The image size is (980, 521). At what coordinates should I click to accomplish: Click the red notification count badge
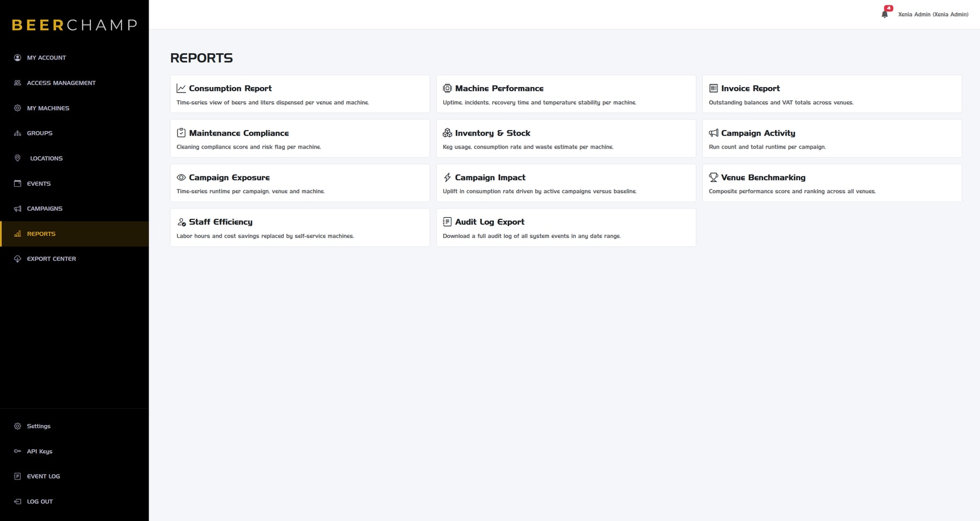889,8
